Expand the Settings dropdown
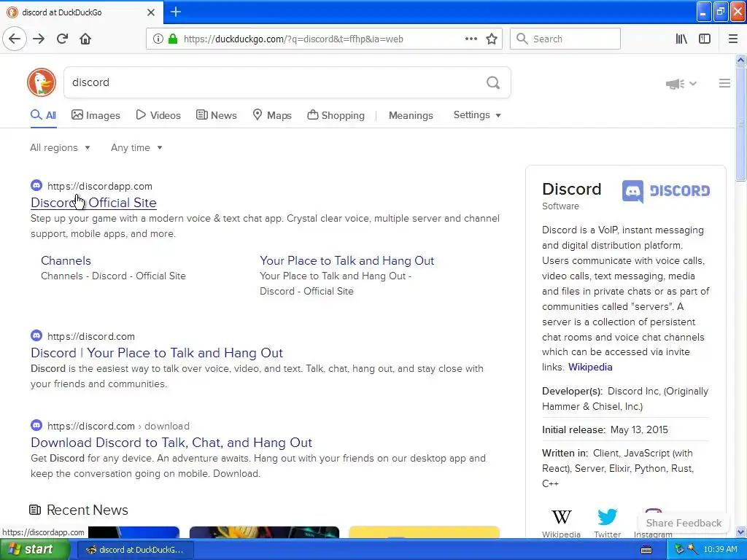 pos(477,114)
